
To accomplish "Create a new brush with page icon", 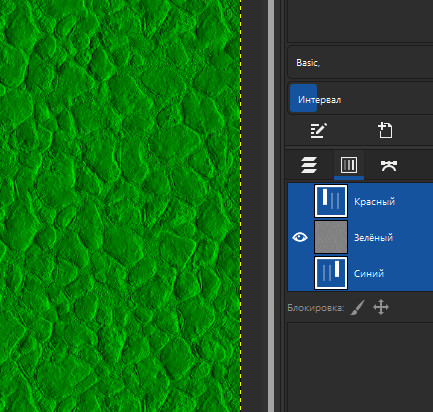I will point(385,130).
